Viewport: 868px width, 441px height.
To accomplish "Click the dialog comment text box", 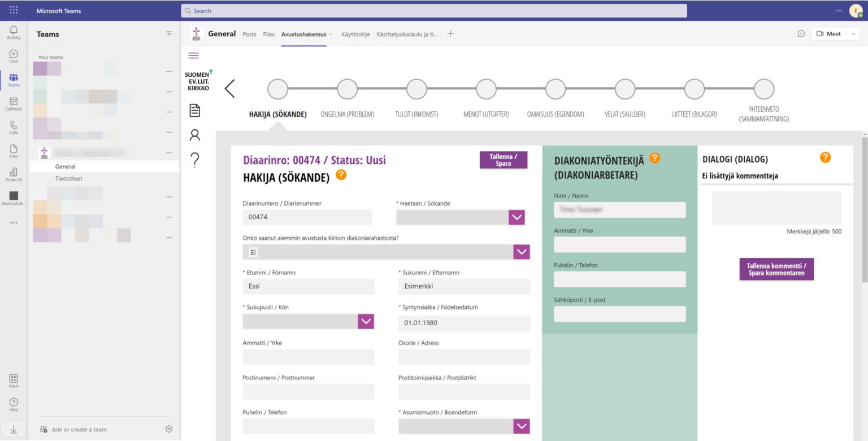I will pos(776,208).
